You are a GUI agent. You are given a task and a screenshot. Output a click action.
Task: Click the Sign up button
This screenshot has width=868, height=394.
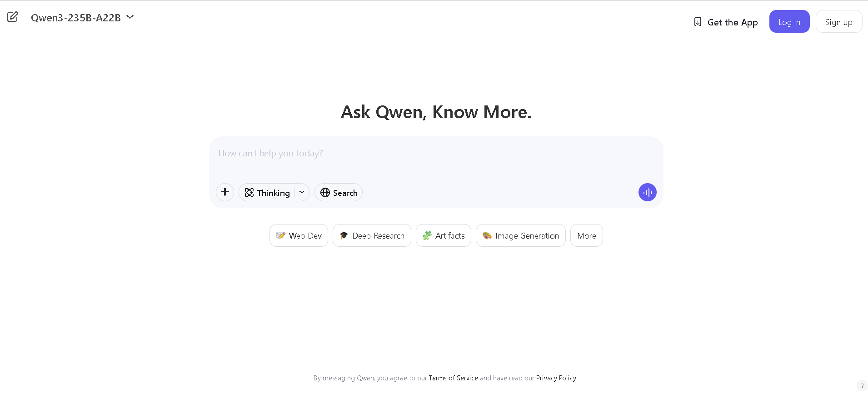[x=839, y=21]
